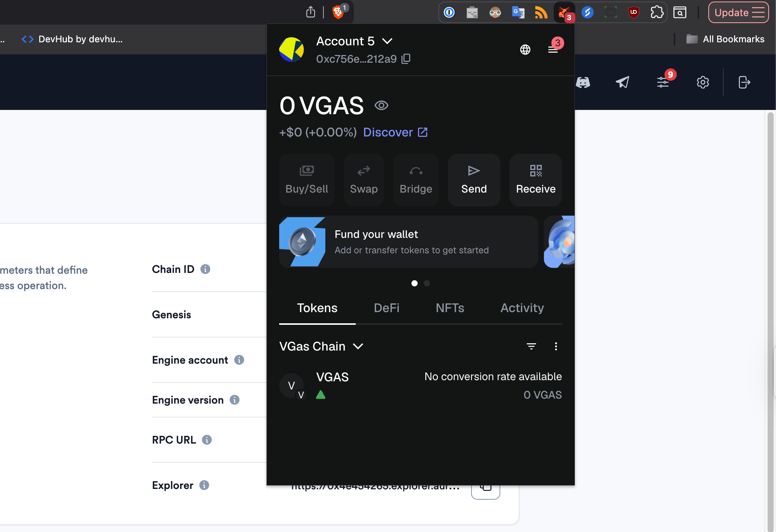The image size is (776, 532).
Task: Switch to the Activity tab
Action: coord(522,308)
